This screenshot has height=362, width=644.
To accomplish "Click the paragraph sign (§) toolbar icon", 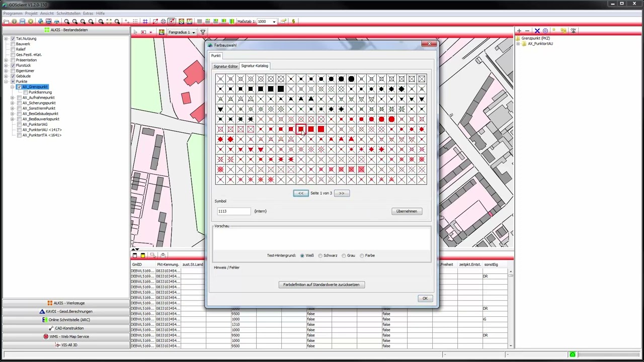I will [x=293, y=22].
